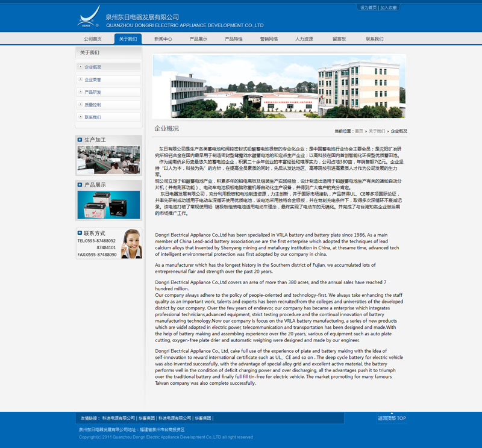Image resolution: width=482 pixels, height=448 pixels.
Task: Click the 企业概况 page heading
Action: [x=167, y=128]
